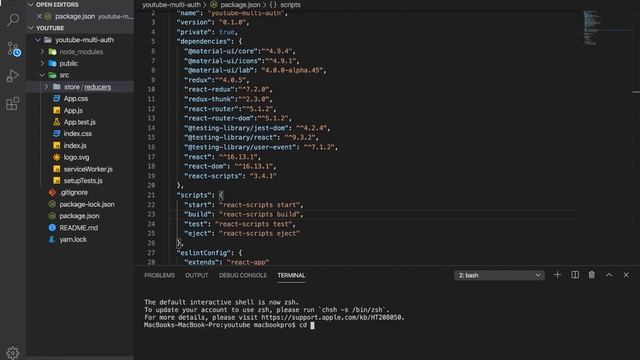Maximize the panel with chevron up
The image size is (640, 360).
point(609,275)
